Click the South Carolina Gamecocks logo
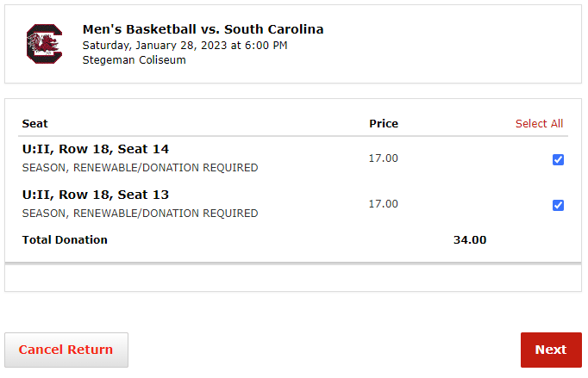 (44, 44)
